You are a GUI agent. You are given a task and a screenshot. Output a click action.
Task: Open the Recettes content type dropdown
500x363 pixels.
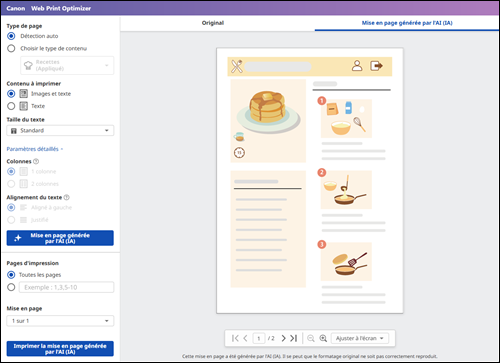click(x=67, y=65)
